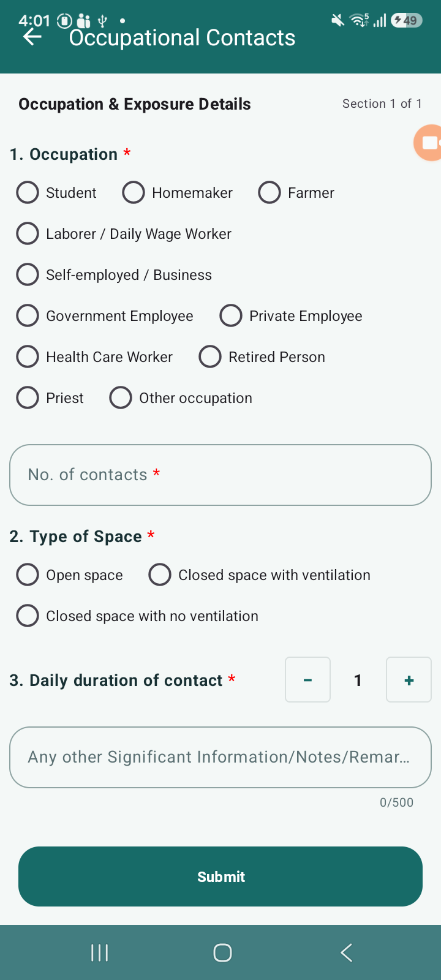Tap the orange floating screen-record icon
Screen dimensions: 441x980
428,143
